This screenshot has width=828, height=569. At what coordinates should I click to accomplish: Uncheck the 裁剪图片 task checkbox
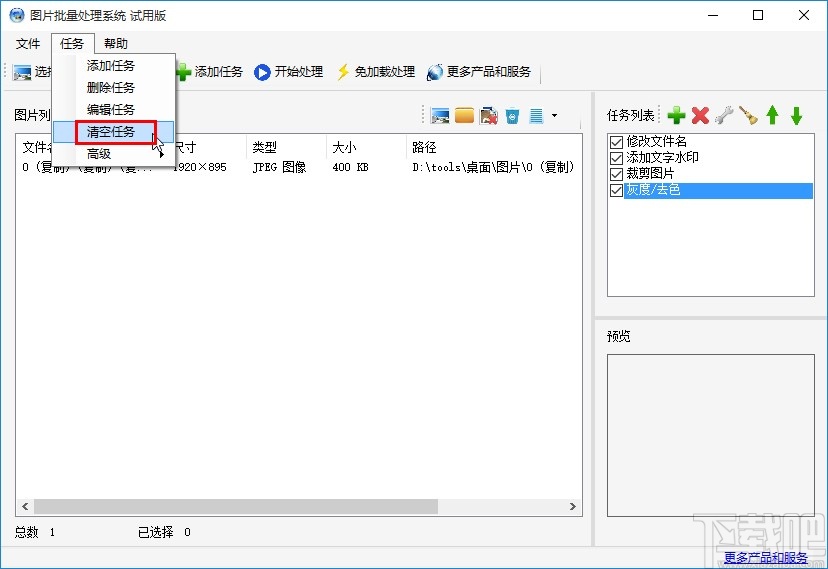click(616, 174)
